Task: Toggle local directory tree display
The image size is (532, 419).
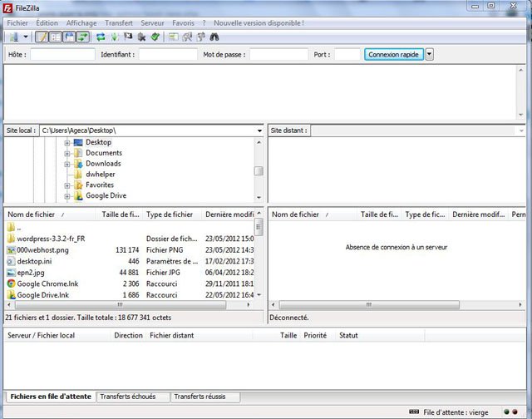Action: (56, 37)
